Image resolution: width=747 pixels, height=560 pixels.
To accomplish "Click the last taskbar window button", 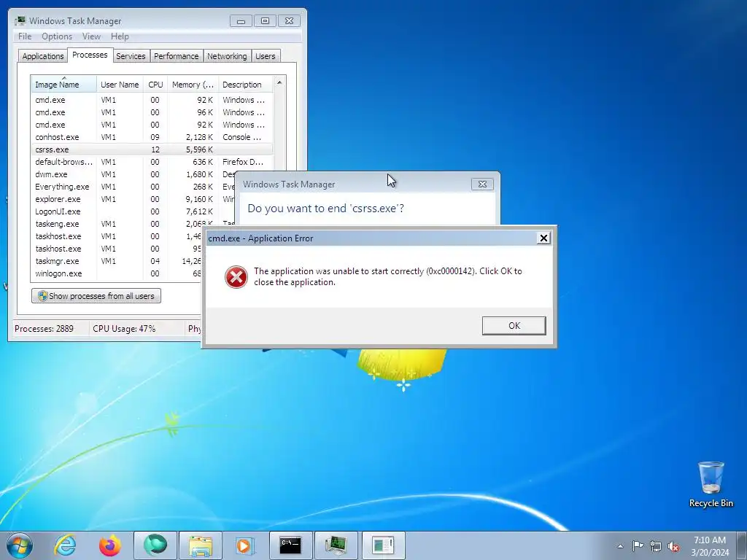I will coord(384,545).
